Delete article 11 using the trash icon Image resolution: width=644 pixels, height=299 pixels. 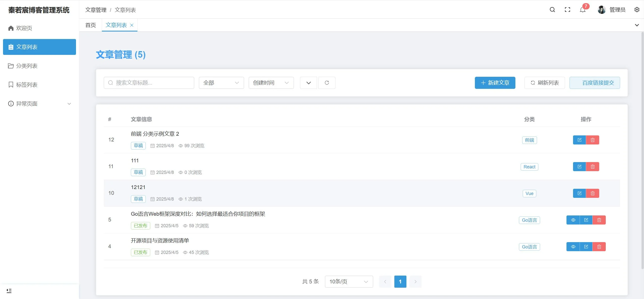tap(592, 167)
